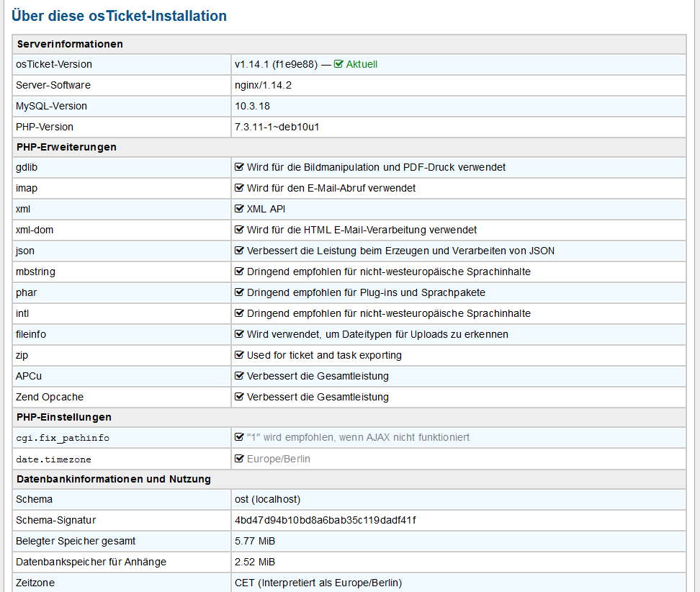Click the imap extension name

27,188
